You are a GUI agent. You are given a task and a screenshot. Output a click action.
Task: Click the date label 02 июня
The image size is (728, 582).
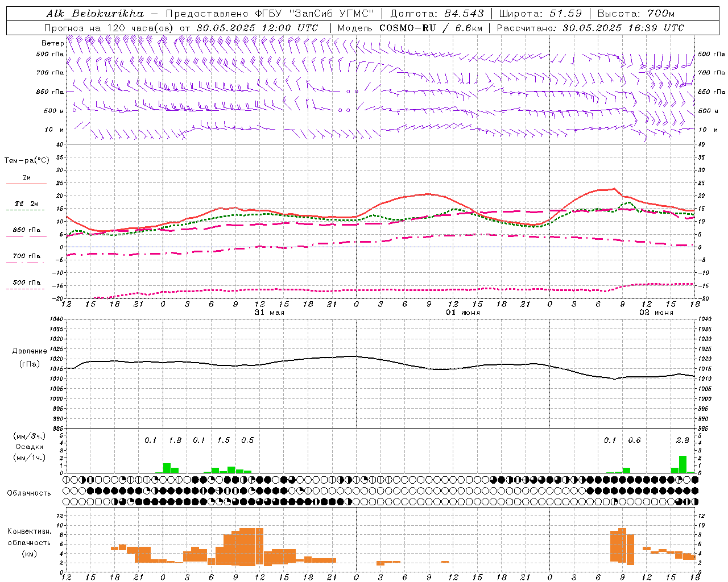656,313
